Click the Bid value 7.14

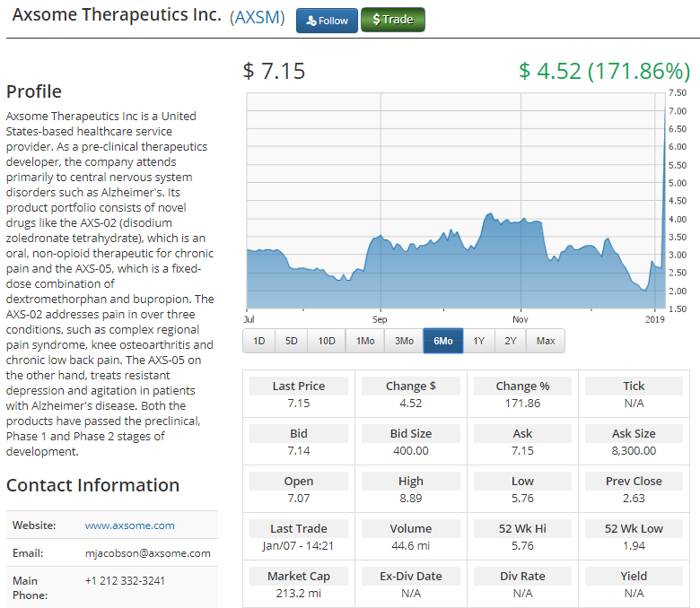(299, 450)
